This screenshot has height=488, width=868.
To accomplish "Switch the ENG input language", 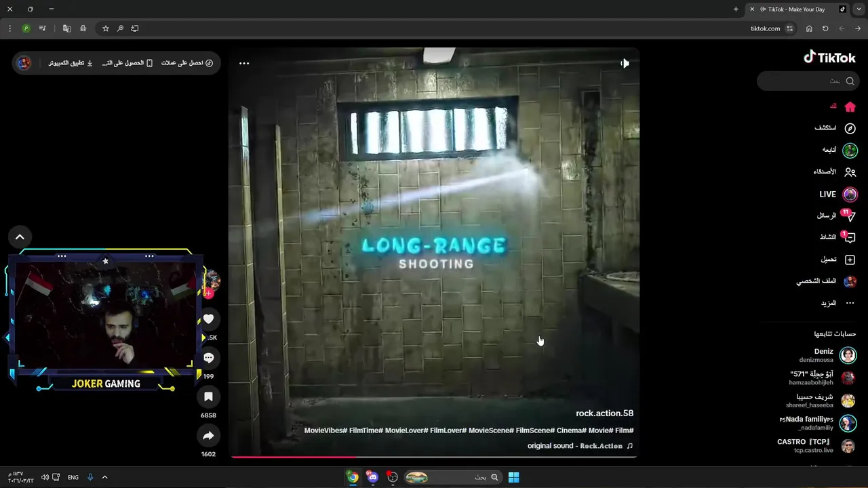I will tap(73, 477).
